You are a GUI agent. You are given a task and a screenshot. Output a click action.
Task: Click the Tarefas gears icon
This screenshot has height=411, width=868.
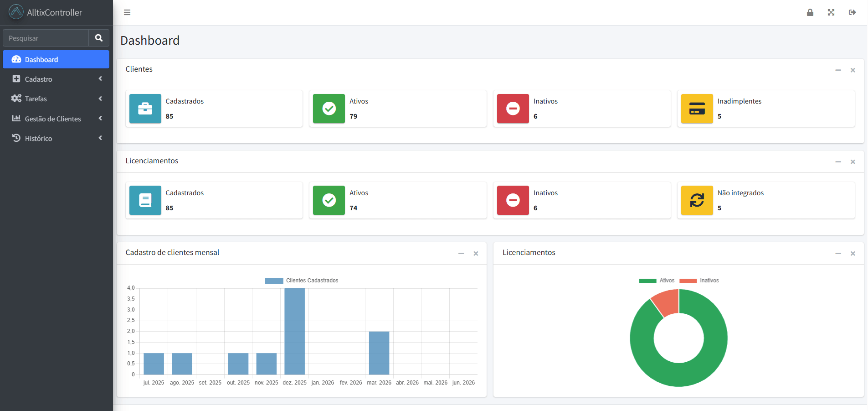(16, 99)
